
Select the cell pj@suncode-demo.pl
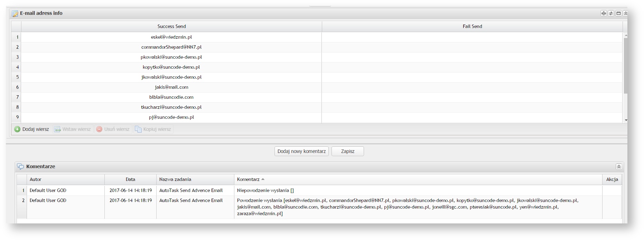coord(171,117)
